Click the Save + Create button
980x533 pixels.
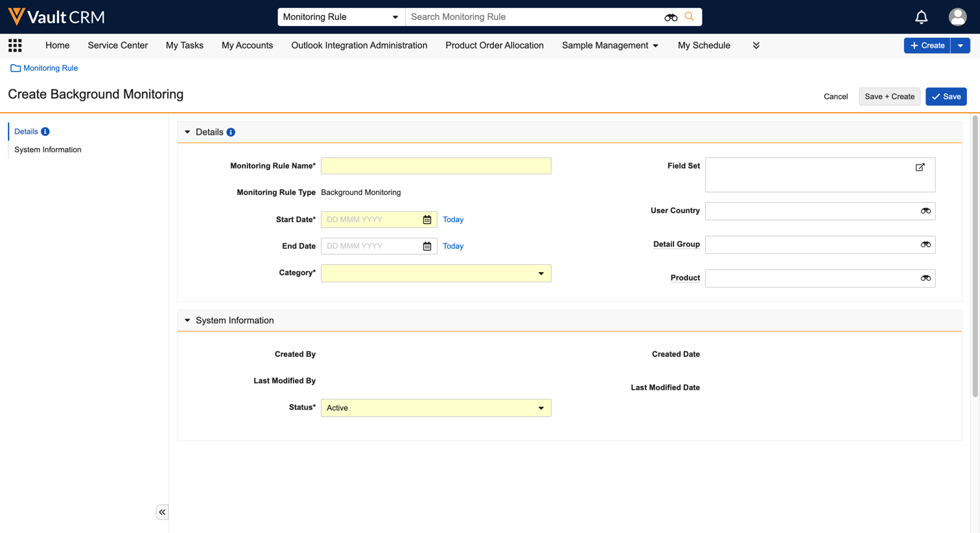pos(889,96)
